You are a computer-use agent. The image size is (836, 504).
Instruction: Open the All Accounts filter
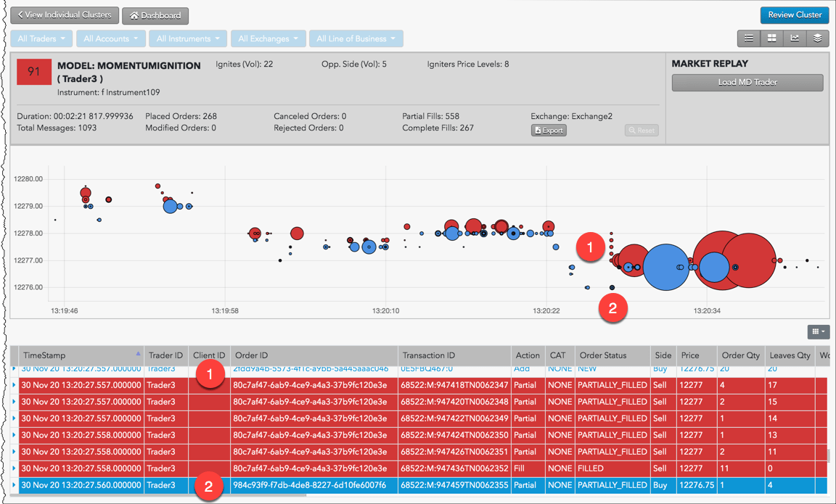[x=110, y=39]
